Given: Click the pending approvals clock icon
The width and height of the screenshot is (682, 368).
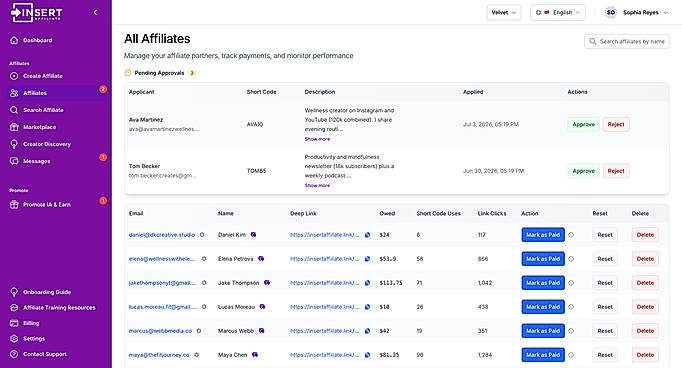Looking at the screenshot, I should click(x=128, y=73).
